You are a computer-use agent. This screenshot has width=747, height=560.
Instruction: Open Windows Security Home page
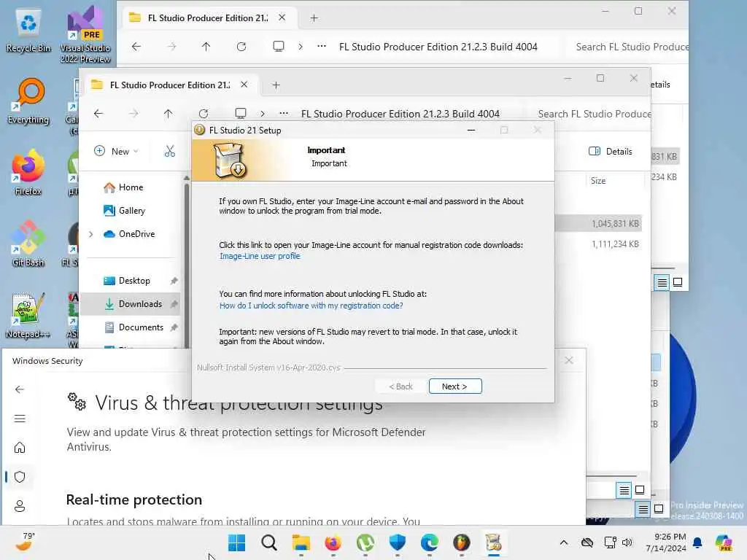click(20, 448)
